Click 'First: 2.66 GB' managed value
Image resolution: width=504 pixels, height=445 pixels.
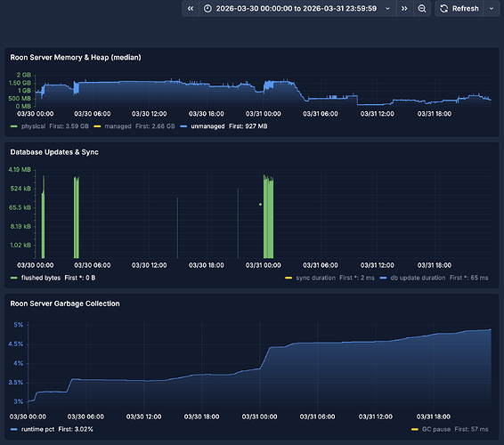tap(155, 126)
